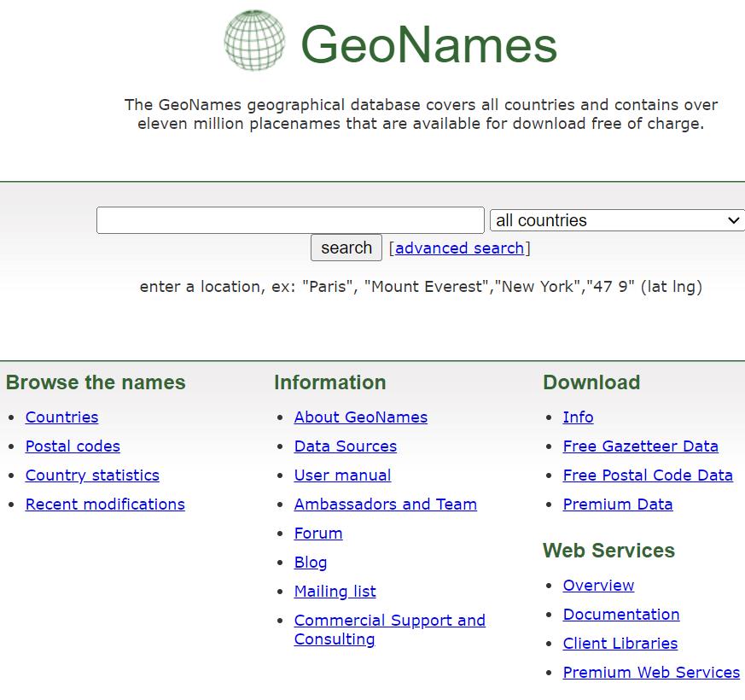Click the GeoNames globe logo
This screenshot has width=745, height=700.
point(254,40)
